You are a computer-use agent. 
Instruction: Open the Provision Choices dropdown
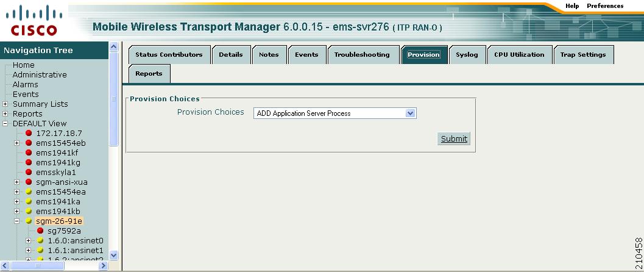pos(334,113)
